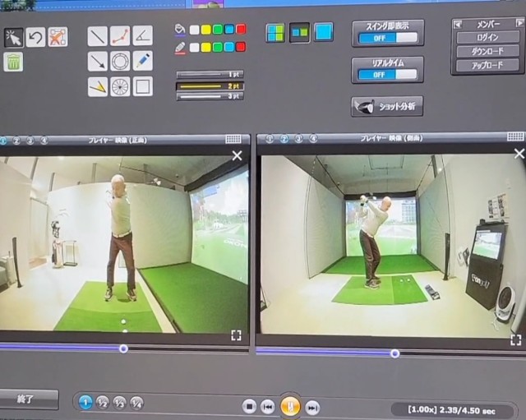Viewport: 526px width, 420px height.
Task: Select camera 4 in side view panel
Action: (x=313, y=138)
